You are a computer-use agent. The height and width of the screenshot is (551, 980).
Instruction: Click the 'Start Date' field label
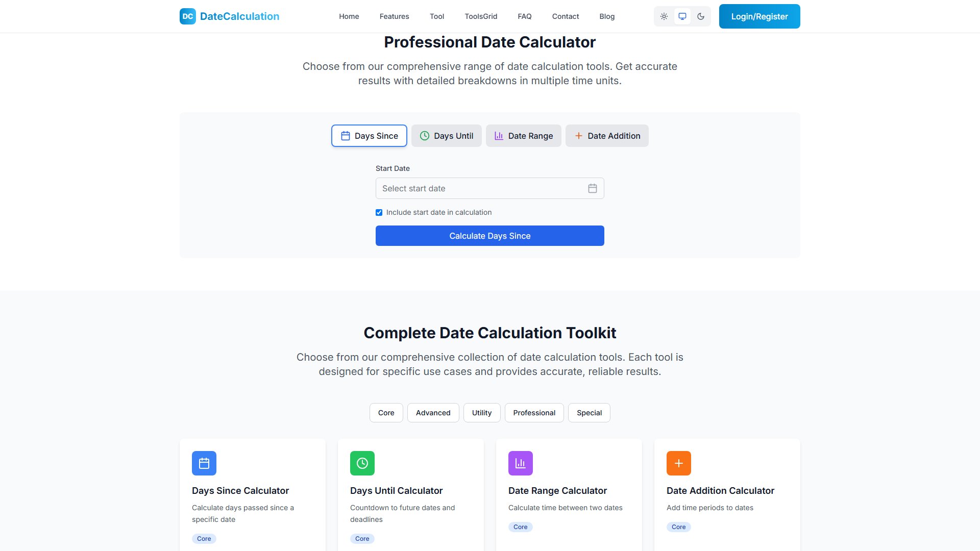click(x=393, y=168)
